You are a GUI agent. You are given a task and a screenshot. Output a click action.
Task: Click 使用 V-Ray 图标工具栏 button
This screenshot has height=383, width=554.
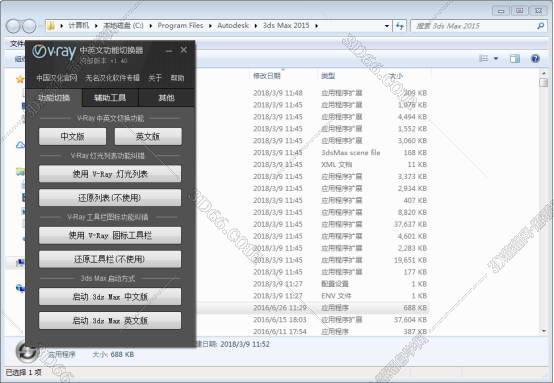110,235
